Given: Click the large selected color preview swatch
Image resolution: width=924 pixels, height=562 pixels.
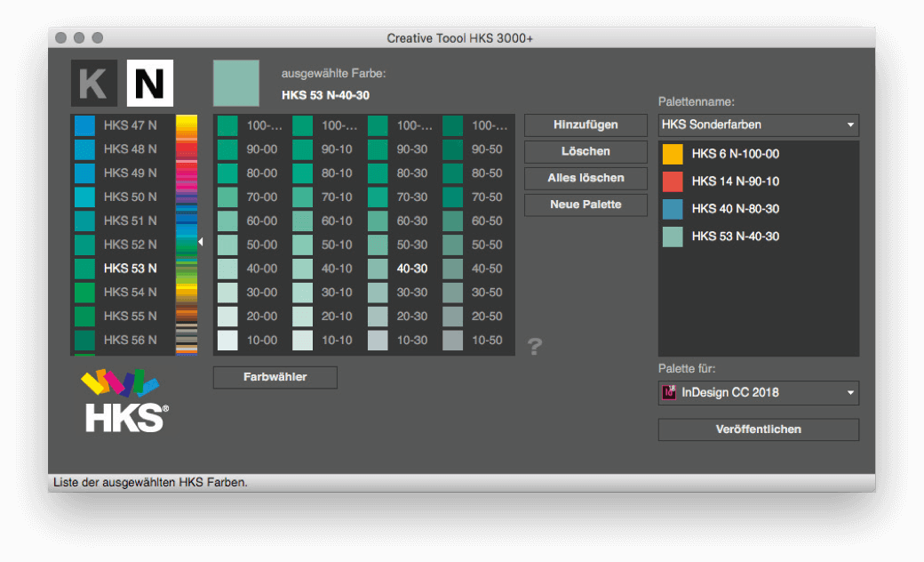Looking at the screenshot, I should pyautogui.click(x=236, y=84).
